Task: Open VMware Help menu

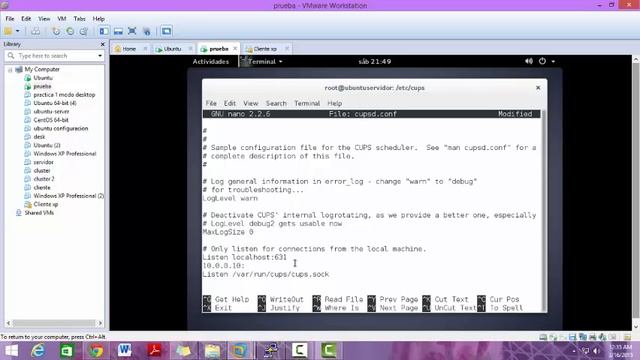Action: click(x=98, y=19)
